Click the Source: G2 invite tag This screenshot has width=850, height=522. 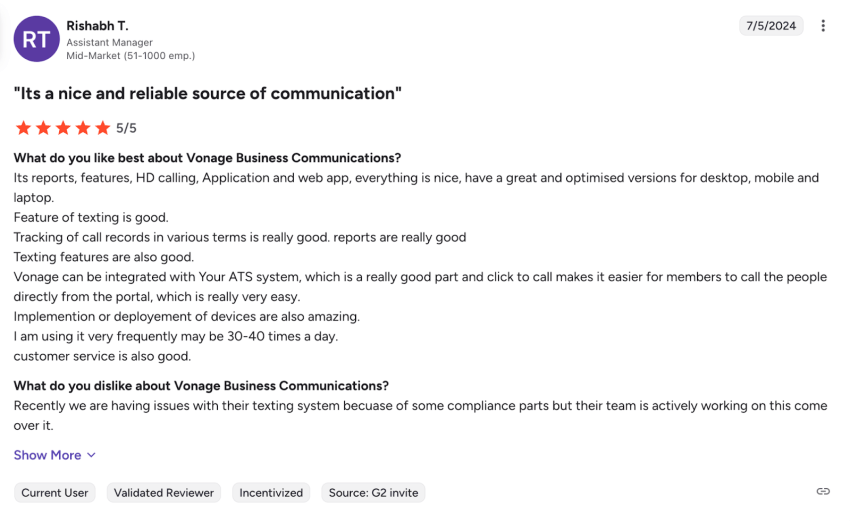coord(373,492)
